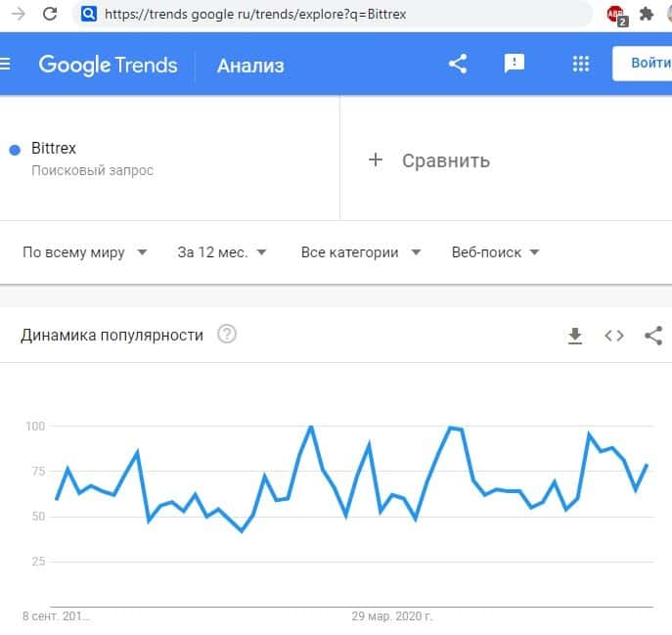
Task: Expand the worldwide region dropdown
Action: [x=84, y=252]
